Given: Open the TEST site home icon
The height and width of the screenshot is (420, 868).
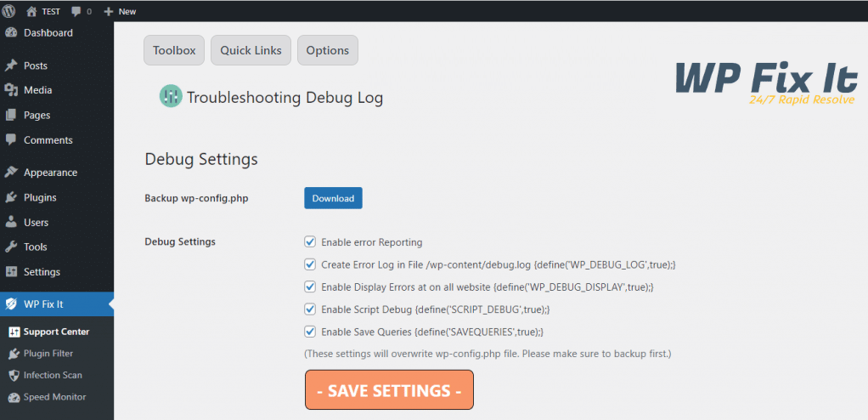Looking at the screenshot, I should click(x=31, y=11).
